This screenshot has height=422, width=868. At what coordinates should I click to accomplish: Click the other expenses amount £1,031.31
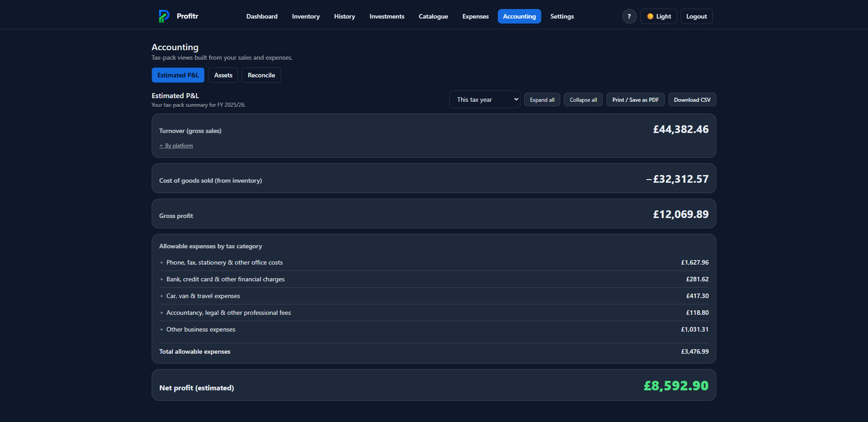[x=695, y=329]
